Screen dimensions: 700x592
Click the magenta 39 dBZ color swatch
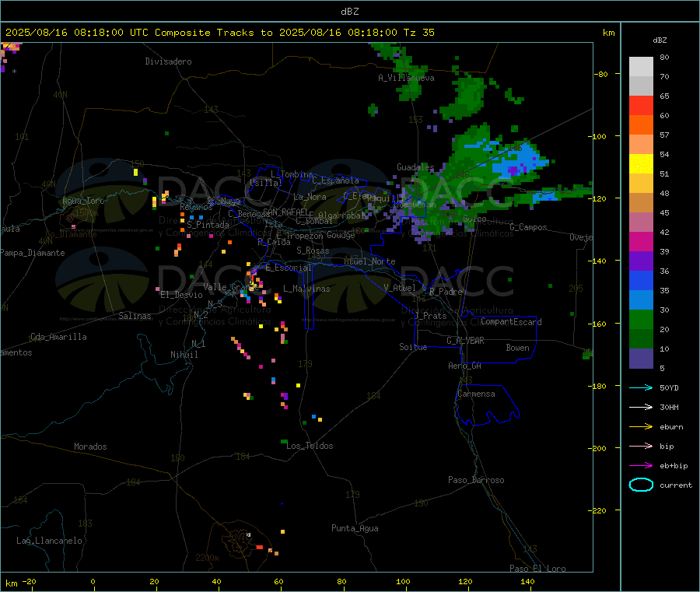point(641,241)
